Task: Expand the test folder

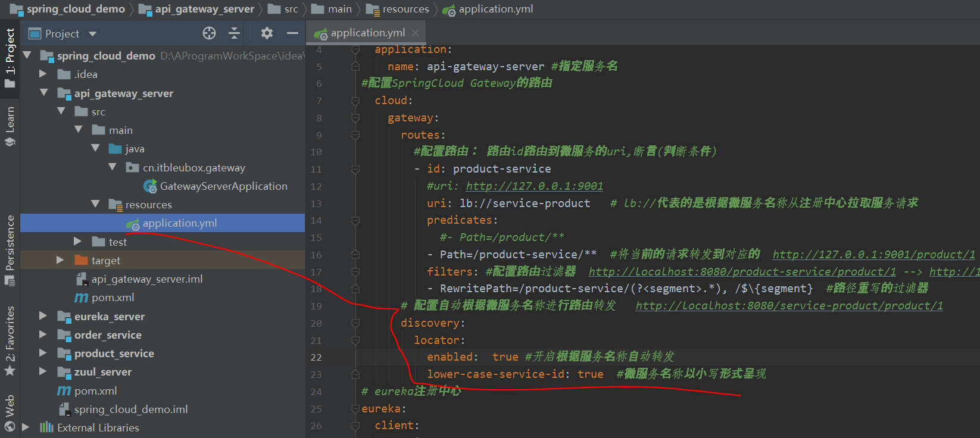Action: click(77, 241)
